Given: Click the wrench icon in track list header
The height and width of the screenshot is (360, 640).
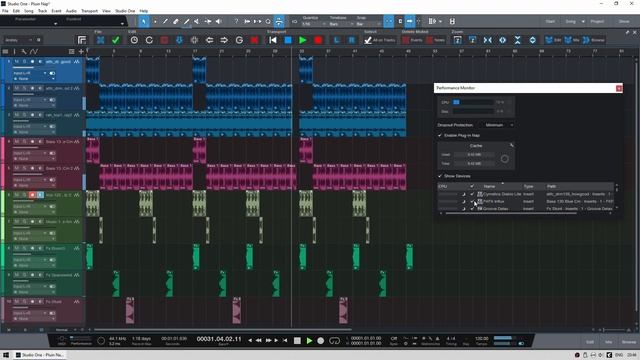Looking at the screenshot, I should 24,51.
